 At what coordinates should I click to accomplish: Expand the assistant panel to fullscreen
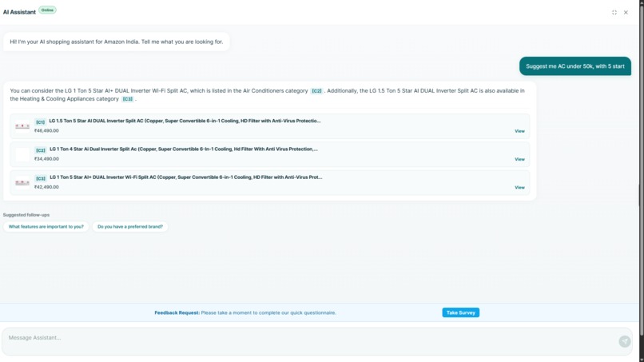[614, 12]
